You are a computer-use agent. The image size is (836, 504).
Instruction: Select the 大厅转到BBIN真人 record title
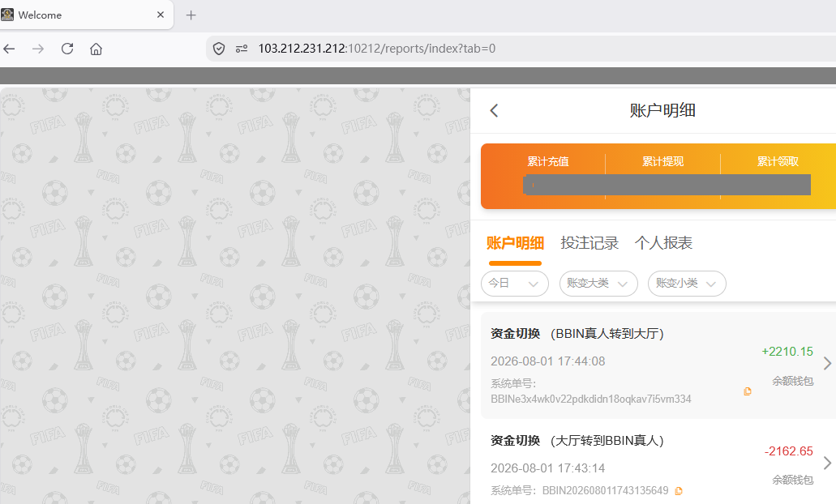pyautogui.click(x=607, y=441)
